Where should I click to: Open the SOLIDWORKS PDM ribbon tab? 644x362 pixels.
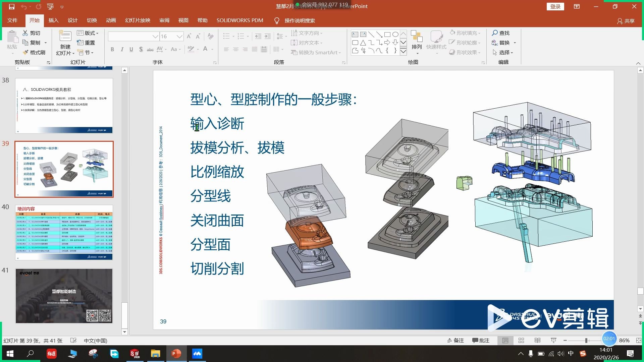240,20
